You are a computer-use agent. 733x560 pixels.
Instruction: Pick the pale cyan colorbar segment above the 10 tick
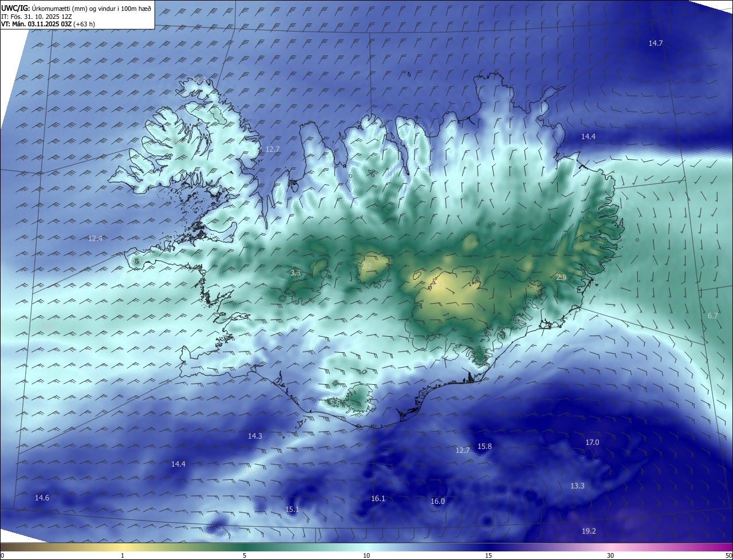[x=366, y=547]
